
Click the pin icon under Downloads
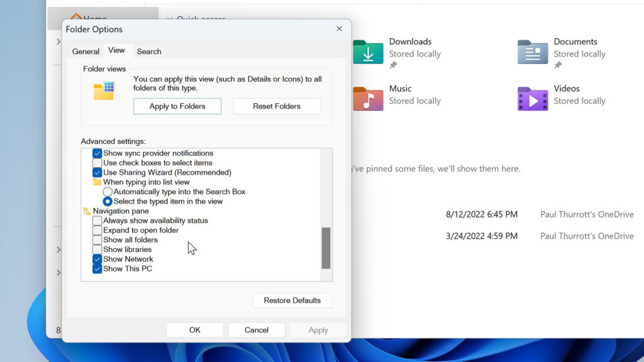[393, 65]
